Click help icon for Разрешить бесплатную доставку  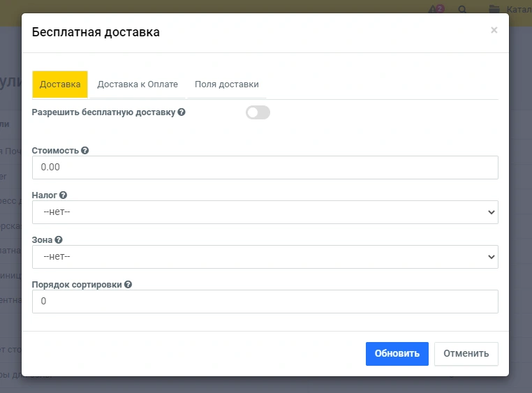coord(182,112)
